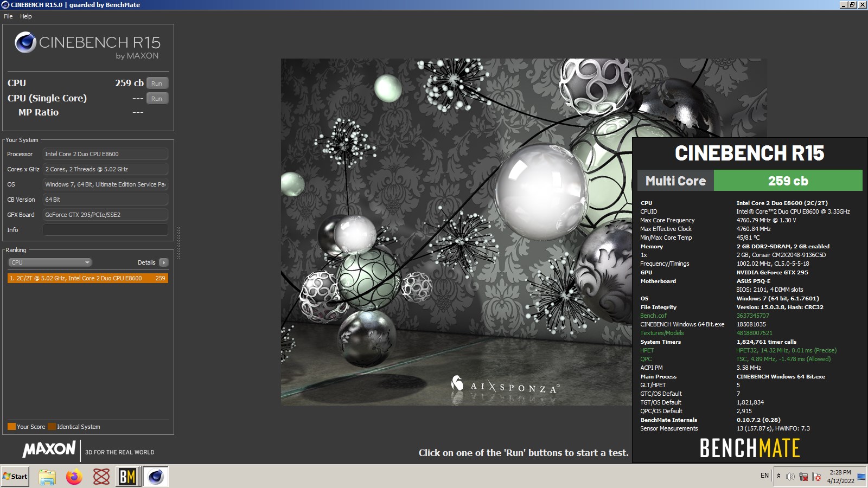Open the red knot icon taskbar app
868x488 pixels.
(x=101, y=477)
